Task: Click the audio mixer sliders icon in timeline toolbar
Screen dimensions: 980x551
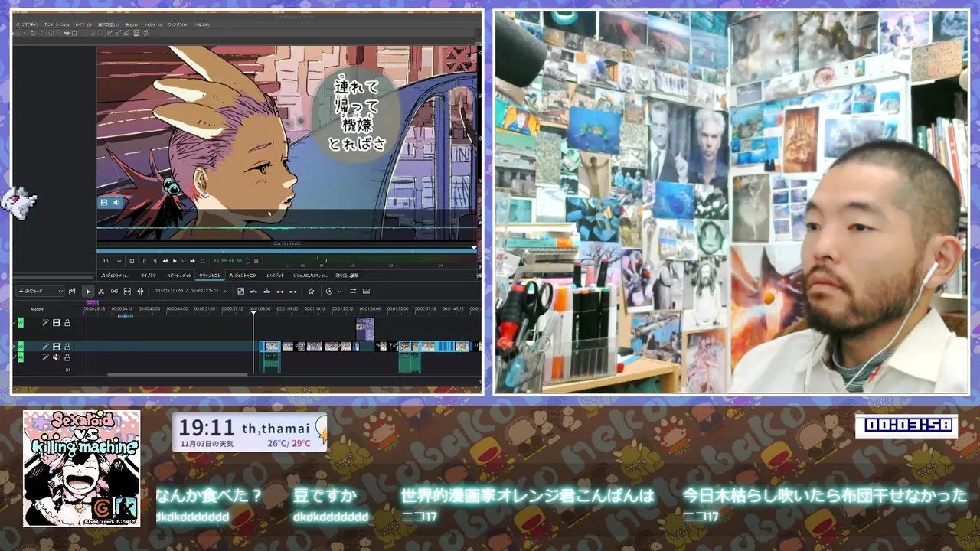Action: point(353,291)
